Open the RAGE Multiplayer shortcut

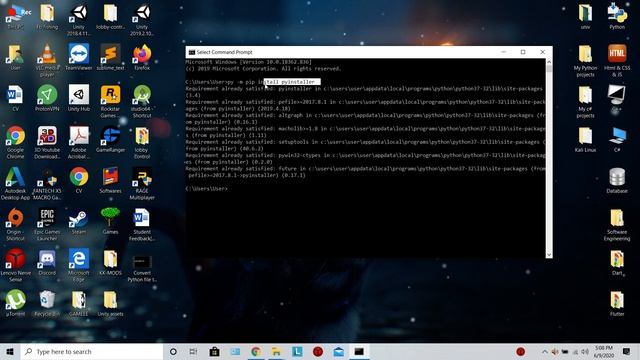[142, 183]
